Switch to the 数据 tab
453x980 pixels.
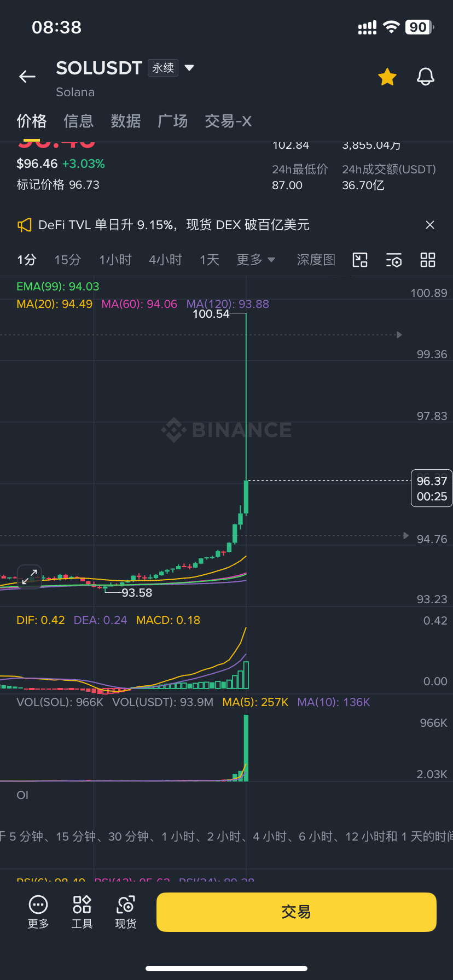click(x=126, y=121)
